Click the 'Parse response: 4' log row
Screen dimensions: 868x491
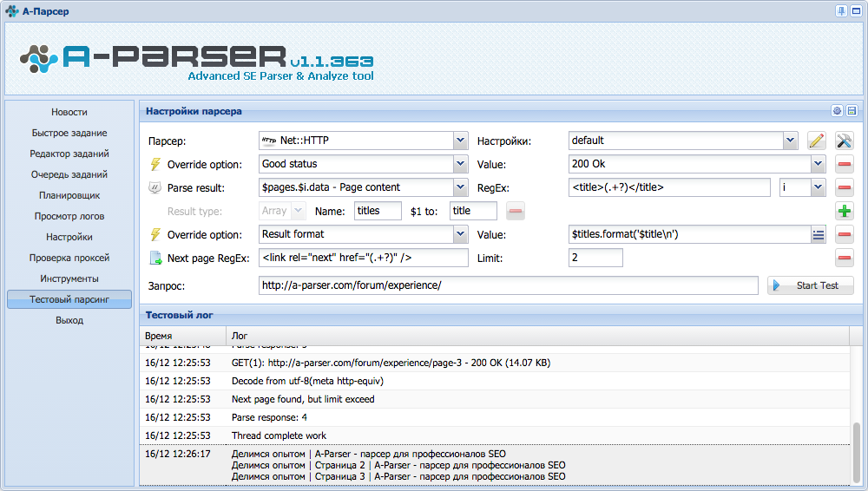(x=495, y=418)
